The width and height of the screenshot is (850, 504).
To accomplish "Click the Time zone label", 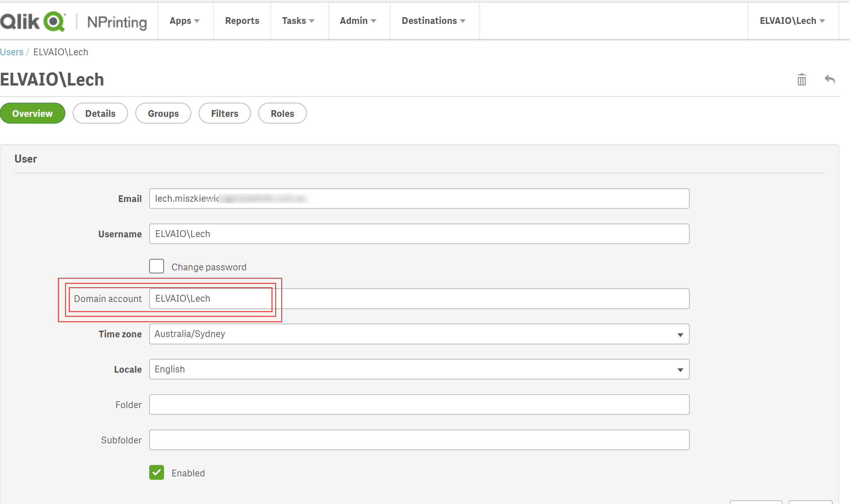I will tap(120, 334).
